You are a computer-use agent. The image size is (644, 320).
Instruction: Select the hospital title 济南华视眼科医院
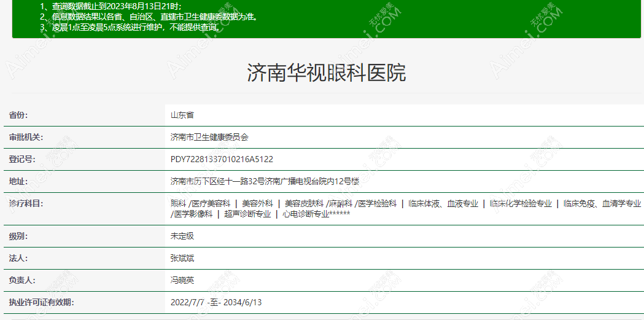pos(327,73)
